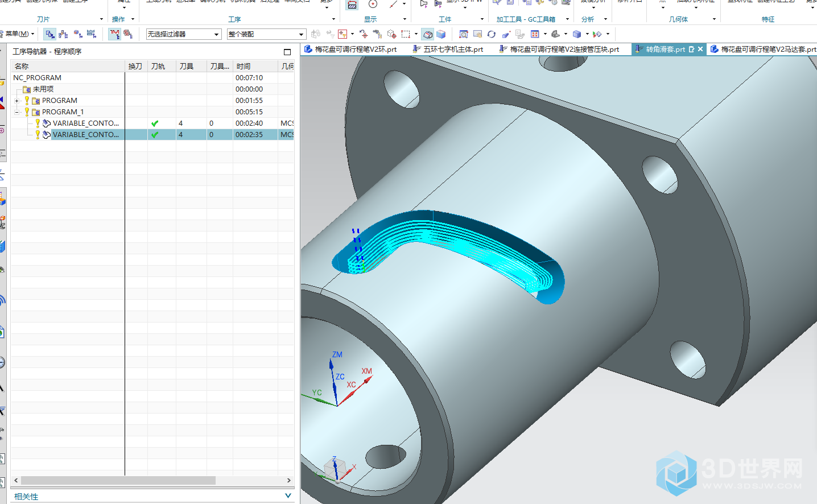Expand the 分析 ribbon group arrow
817x504 pixels.
point(605,19)
